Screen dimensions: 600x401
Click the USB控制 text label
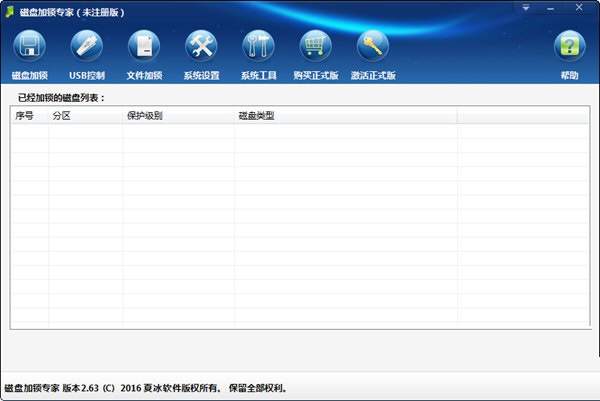tap(87, 75)
